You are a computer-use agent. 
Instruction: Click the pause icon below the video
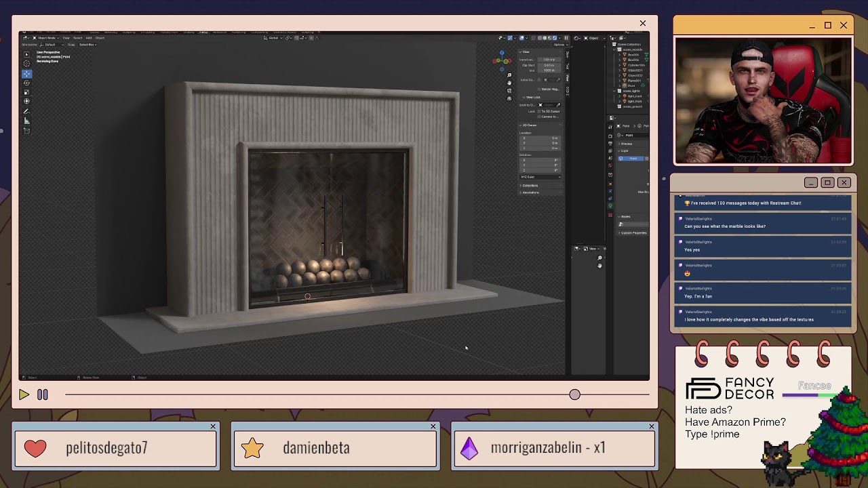[42, 394]
